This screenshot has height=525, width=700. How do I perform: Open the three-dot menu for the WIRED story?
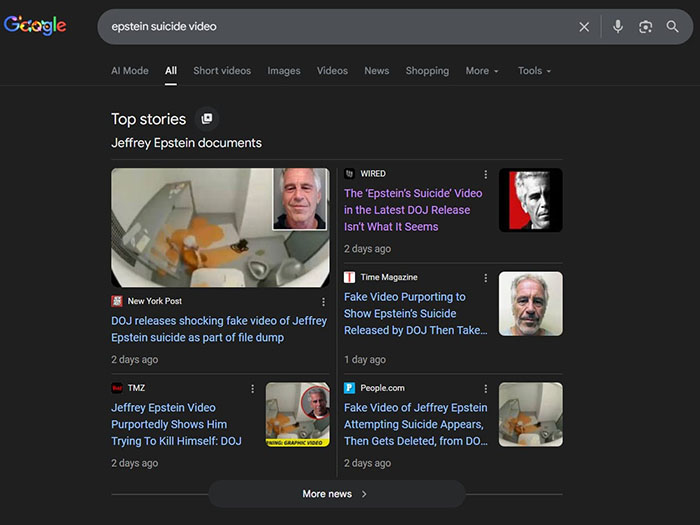[486, 174]
